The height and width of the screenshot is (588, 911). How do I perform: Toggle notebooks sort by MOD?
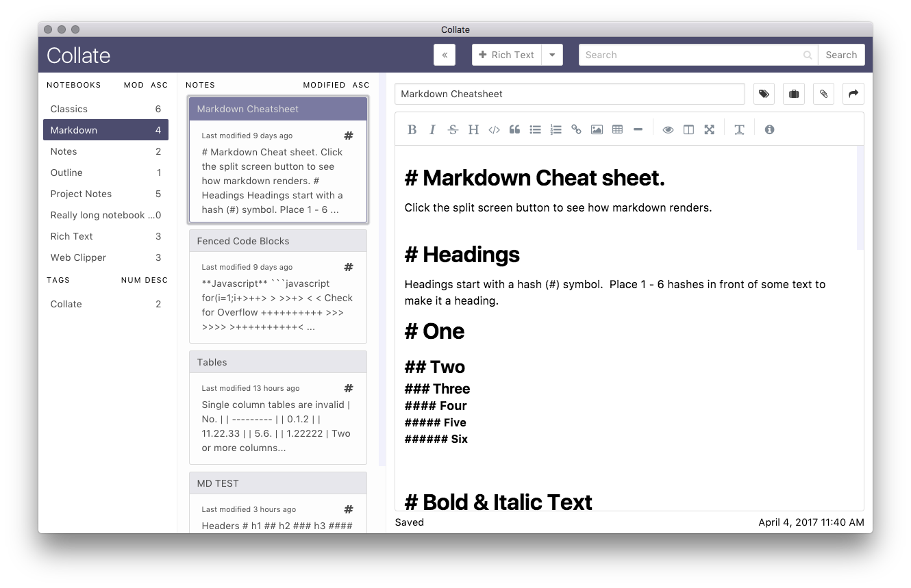[134, 85]
